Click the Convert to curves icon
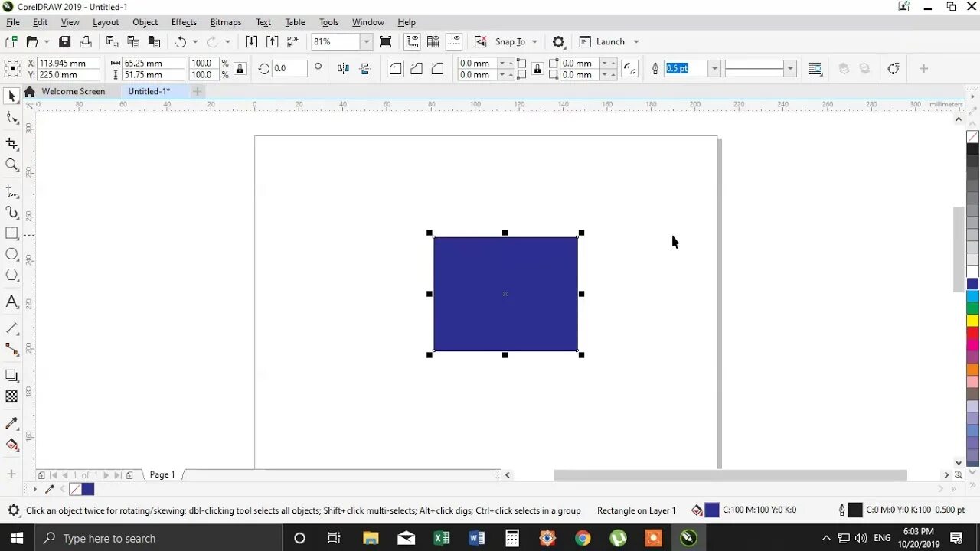 [893, 69]
